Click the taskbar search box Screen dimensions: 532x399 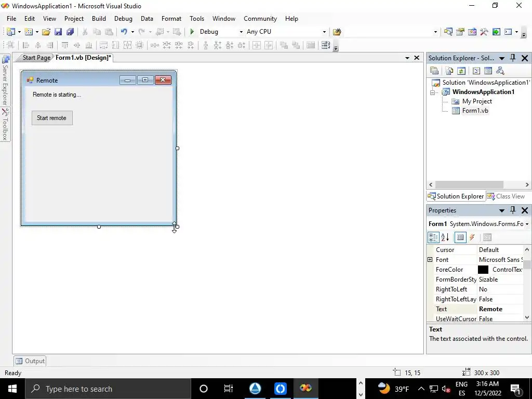pos(108,389)
